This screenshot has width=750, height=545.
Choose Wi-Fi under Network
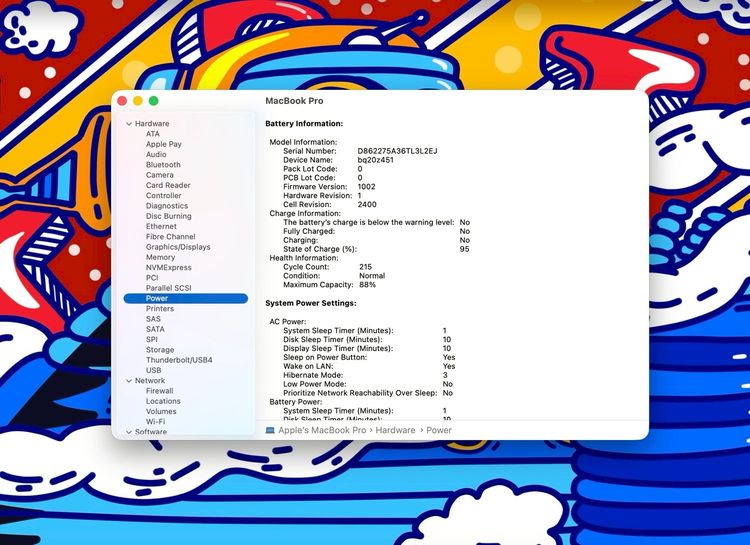click(x=155, y=422)
